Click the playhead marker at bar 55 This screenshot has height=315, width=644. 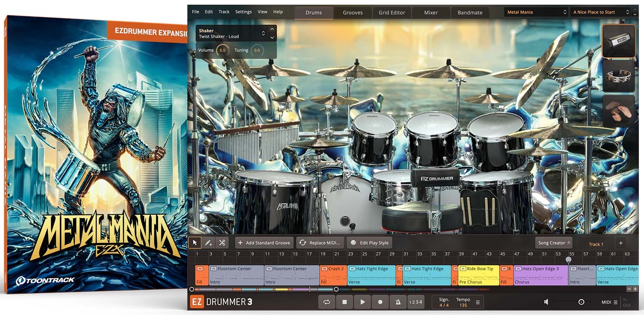(x=568, y=259)
